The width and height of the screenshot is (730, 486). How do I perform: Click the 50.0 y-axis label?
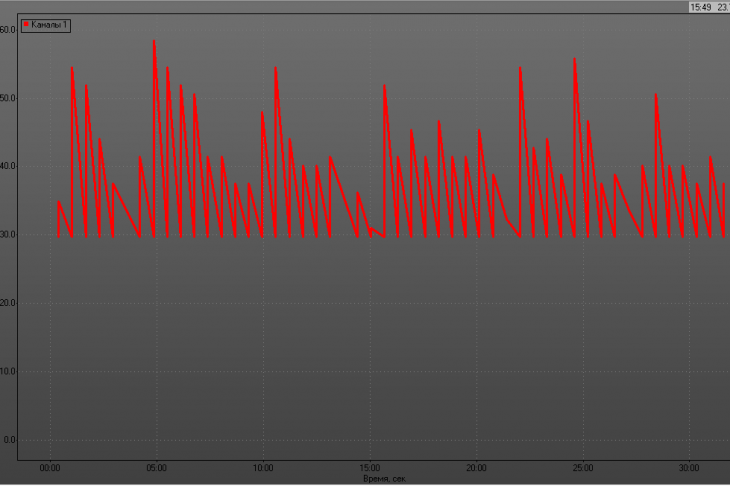point(7,99)
